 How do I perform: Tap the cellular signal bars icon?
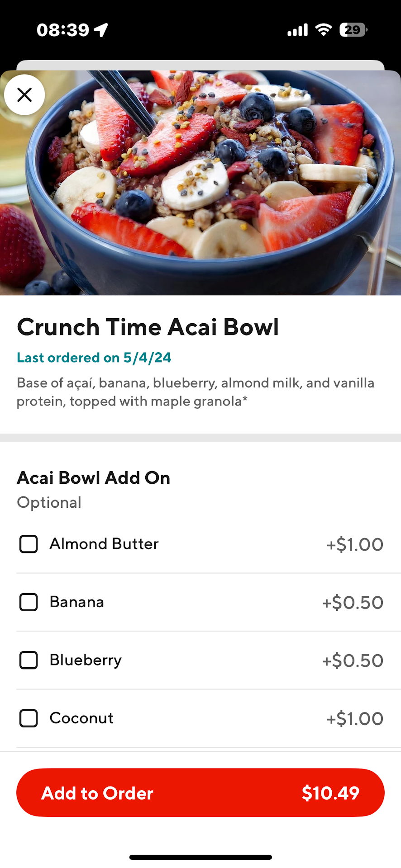[x=297, y=30]
